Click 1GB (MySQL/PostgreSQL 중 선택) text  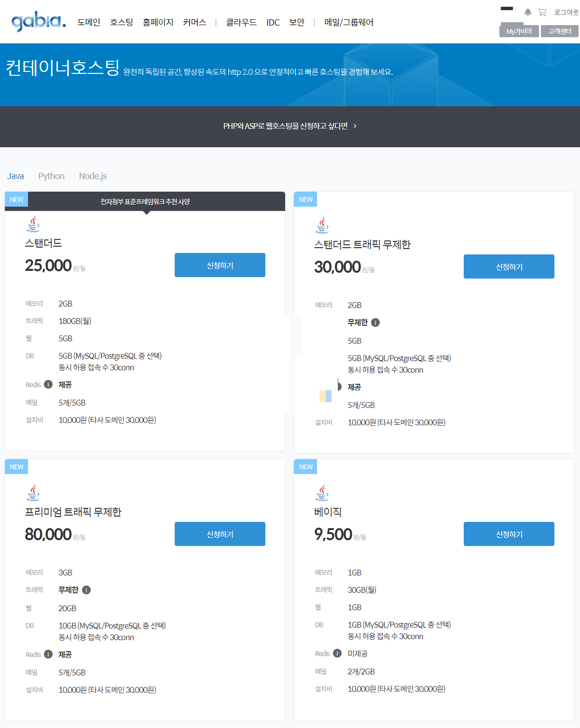[399, 625]
